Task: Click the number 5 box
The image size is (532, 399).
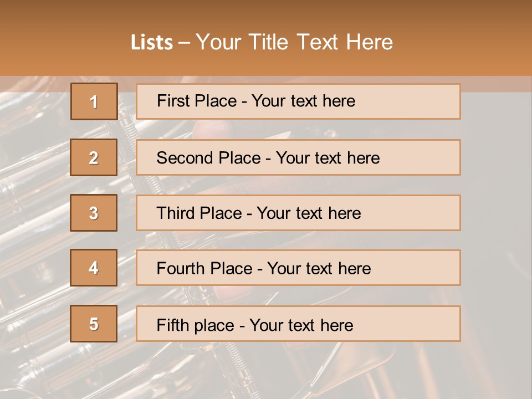Action: coord(94,324)
